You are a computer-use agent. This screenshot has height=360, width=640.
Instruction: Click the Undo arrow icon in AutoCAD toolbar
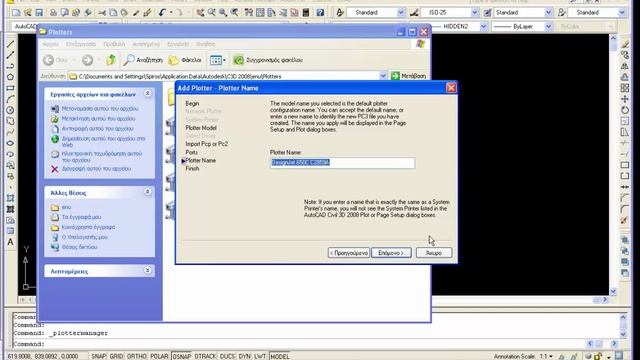[x=162, y=13]
